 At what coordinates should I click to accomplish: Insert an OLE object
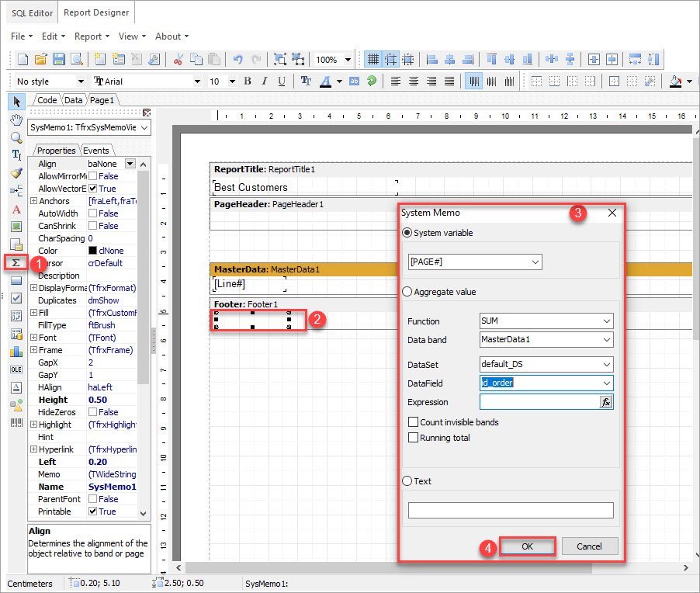[x=16, y=369]
